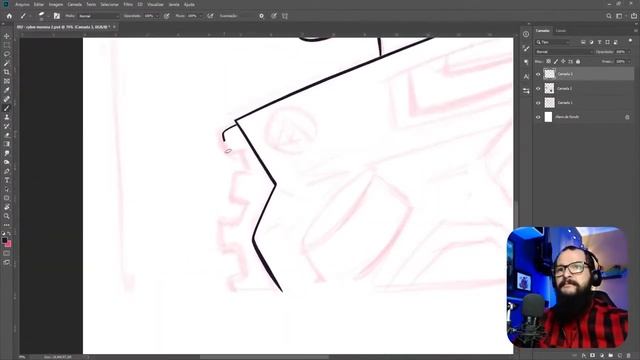
Task: Toggle lock position in Layers panel
Action: (x=563, y=62)
